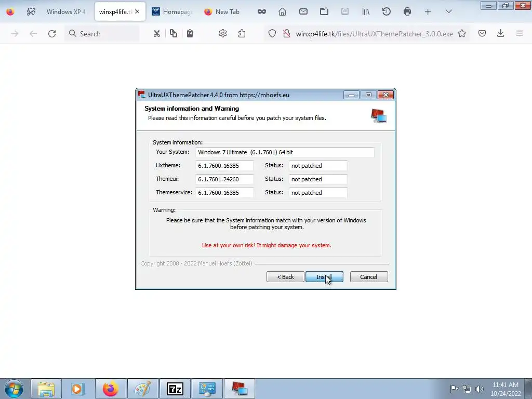Click the Search input box
The width and height of the screenshot is (532, 399).
[x=102, y=34]
